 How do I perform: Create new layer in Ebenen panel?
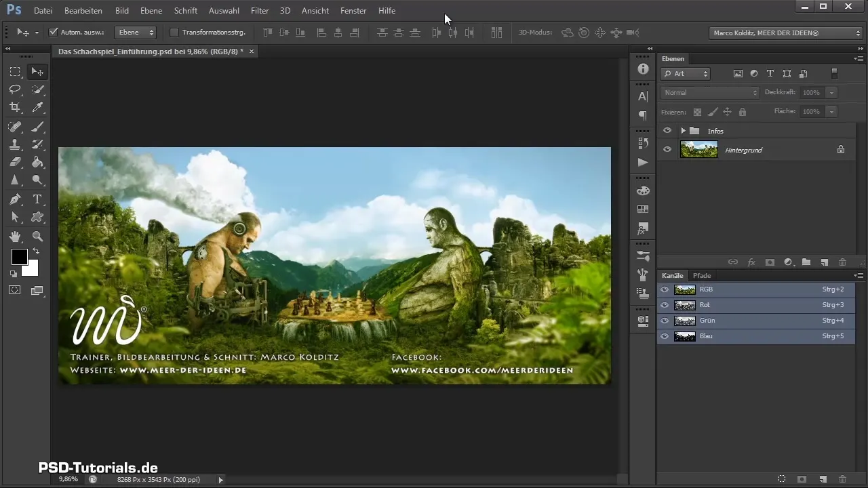825,262
